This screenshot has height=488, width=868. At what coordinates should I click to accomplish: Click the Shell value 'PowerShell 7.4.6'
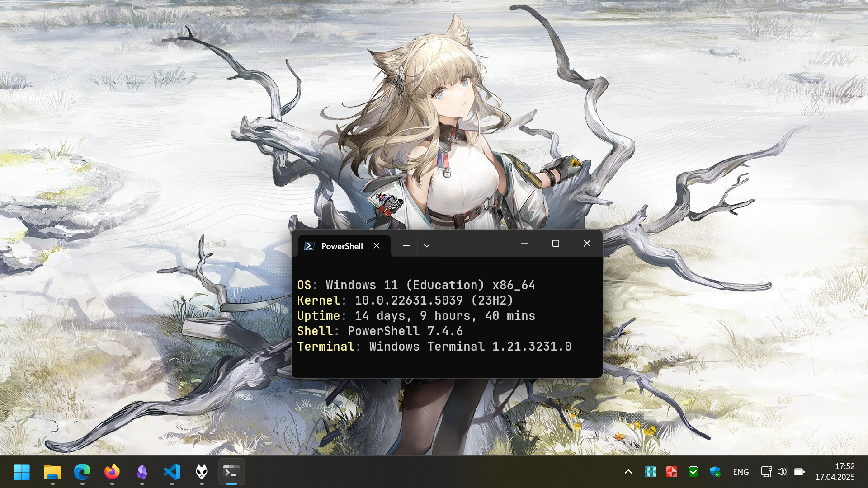[x=405, y=331]
